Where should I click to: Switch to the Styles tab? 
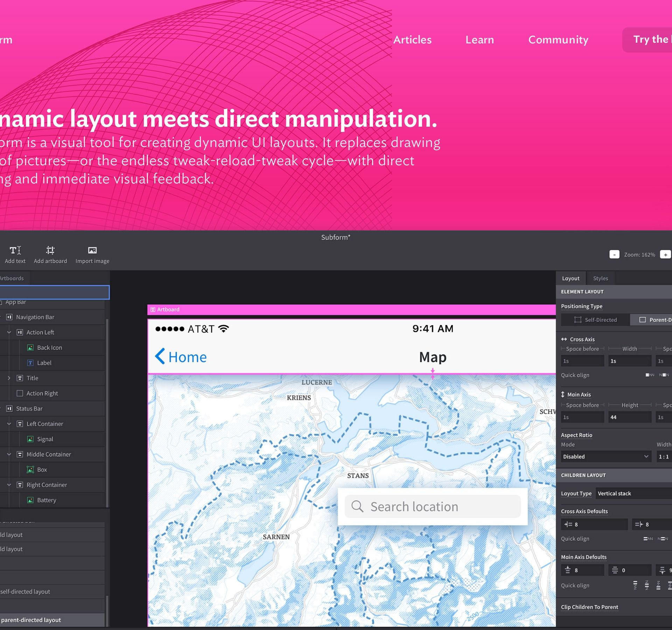(x=600, y=278)
